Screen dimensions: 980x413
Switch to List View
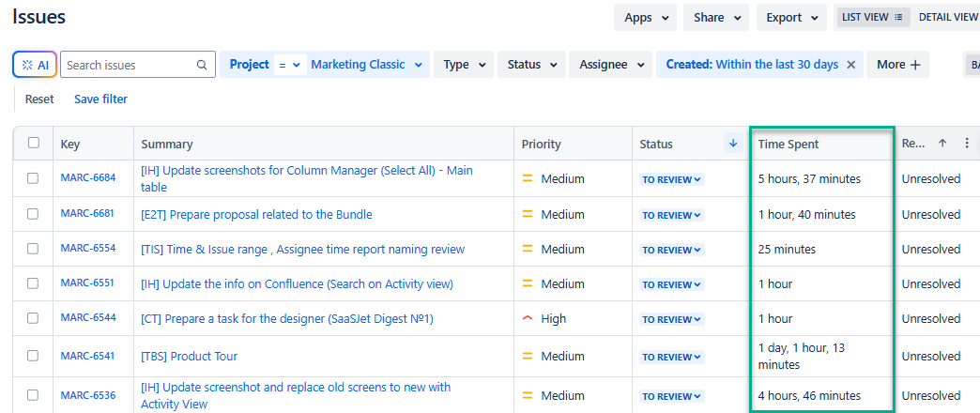872,18
